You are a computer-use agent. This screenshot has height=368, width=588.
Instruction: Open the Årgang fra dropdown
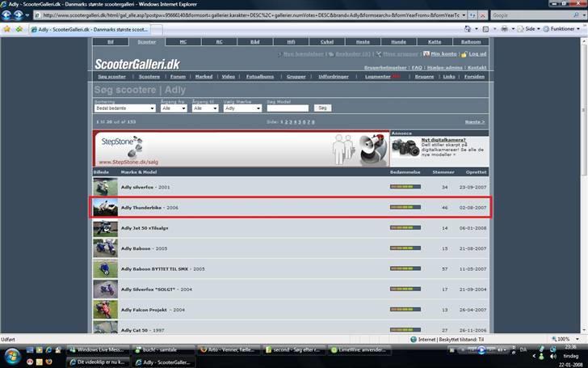[174, 108]
